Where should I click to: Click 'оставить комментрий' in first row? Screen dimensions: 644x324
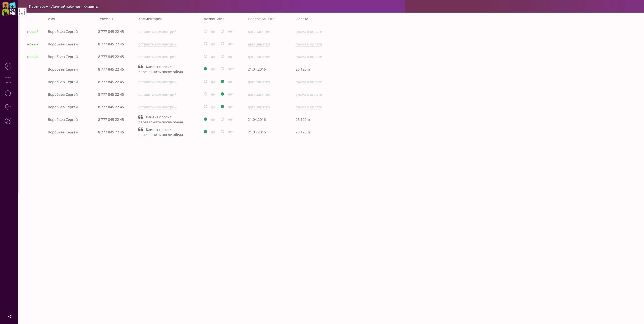coord(157,32)
